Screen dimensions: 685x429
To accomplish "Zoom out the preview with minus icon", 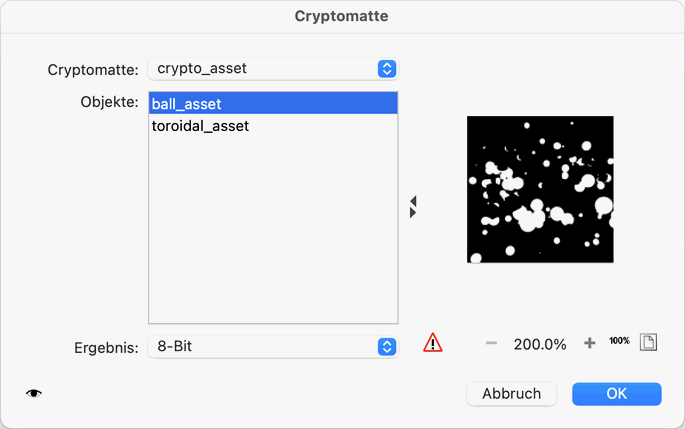I will coord(491,344).
